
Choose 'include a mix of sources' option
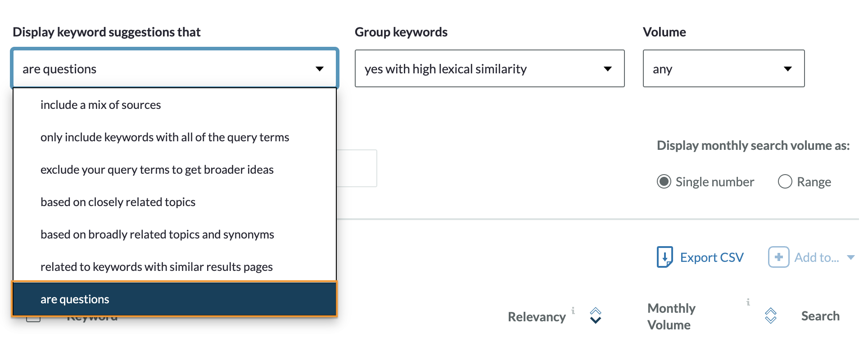(101, 105)
